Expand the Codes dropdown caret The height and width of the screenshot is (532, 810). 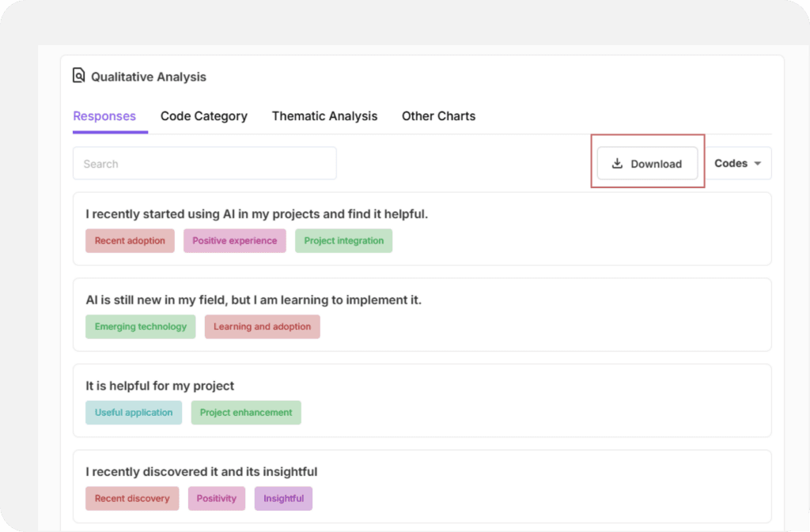point(757,164)
